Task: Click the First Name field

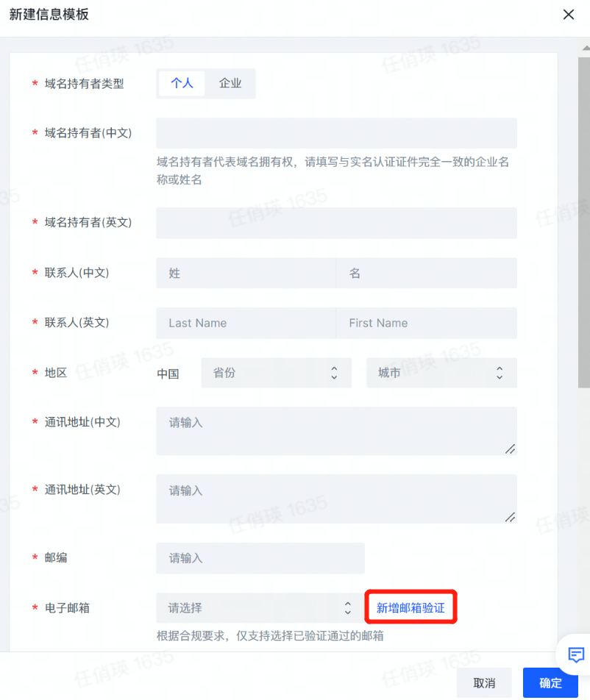Action: coord(426,323)
